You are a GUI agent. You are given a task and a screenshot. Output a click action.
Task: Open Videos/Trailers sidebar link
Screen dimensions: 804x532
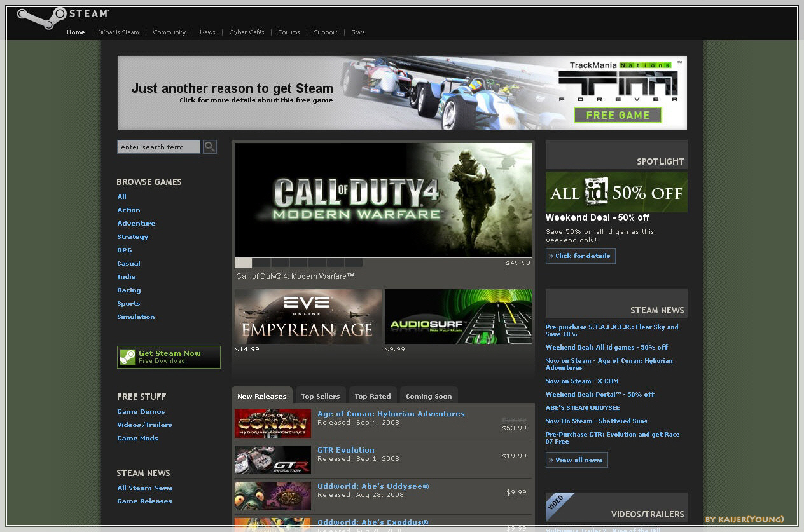click(x=144, y=425)
